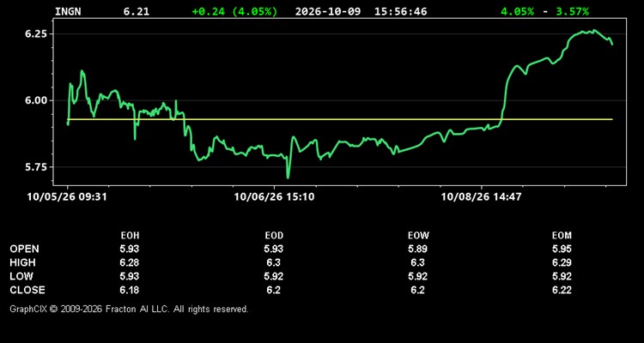The width and height of the screenshot is (644, 343).
Task: Click the HIGH row label
Action: click(x=22, y=262)
